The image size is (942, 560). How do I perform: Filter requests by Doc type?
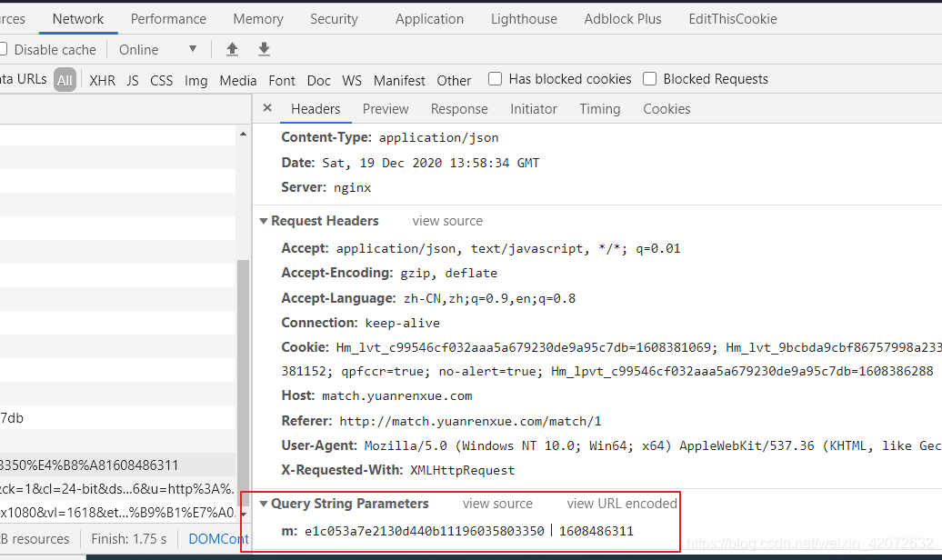(x=318, y=80)
